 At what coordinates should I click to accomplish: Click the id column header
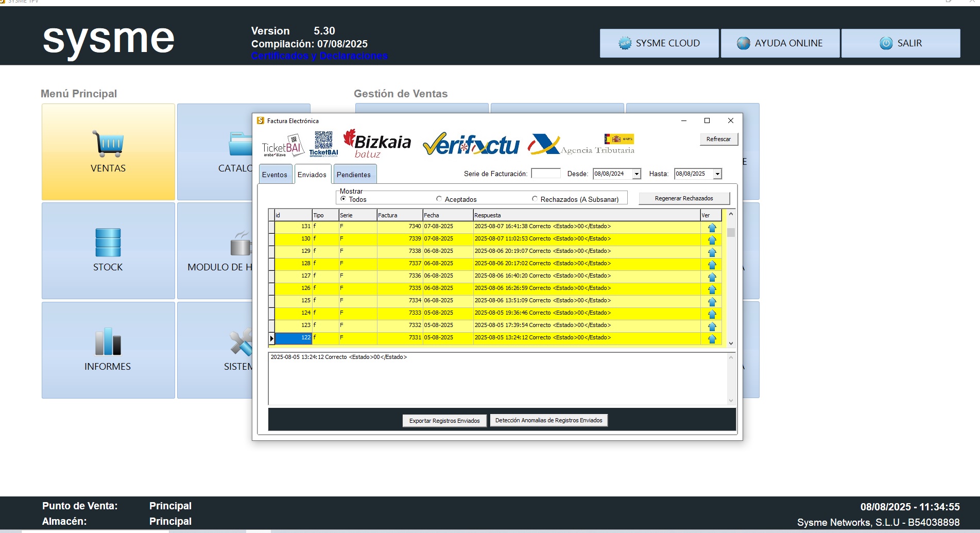(293, 215)
